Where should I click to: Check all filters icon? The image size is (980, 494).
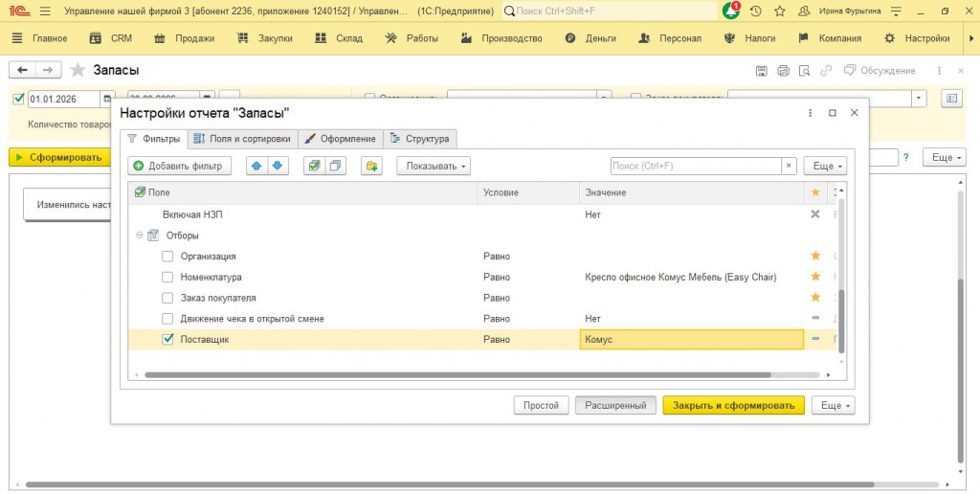(314, 166)
